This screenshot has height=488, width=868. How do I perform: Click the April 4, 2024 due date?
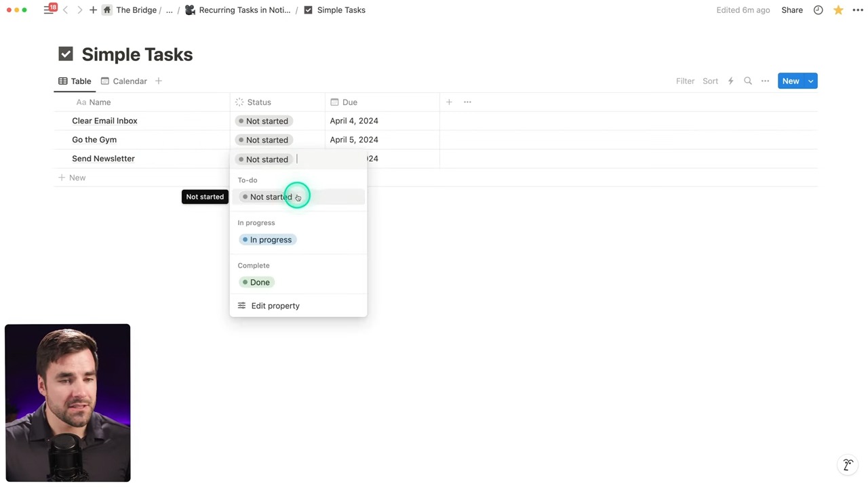tap(354, 121)
